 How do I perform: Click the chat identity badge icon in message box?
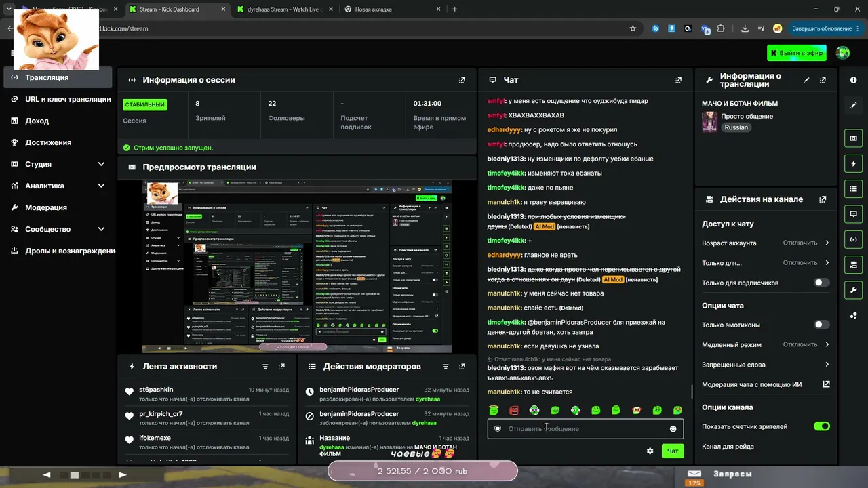(x=497, y=428)
